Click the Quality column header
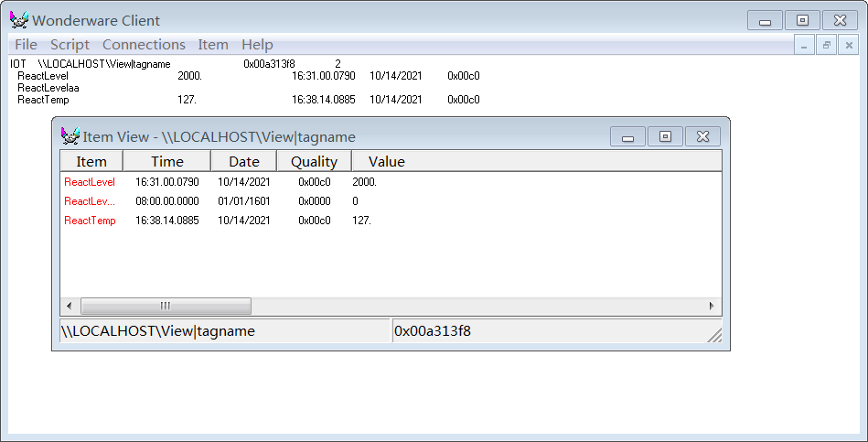The width and height of the screenshot is (868, 442). (314, 162)
